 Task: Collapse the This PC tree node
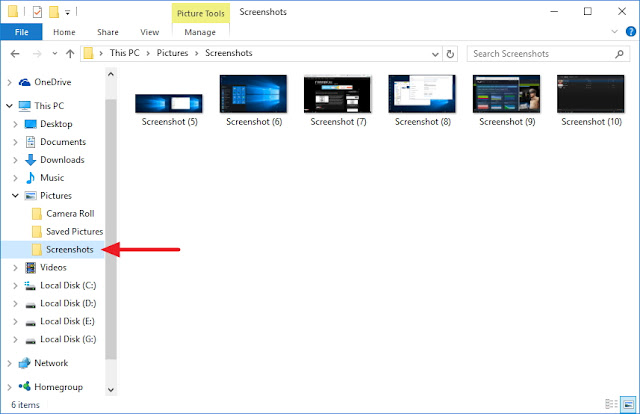click(x=9, y=106)
